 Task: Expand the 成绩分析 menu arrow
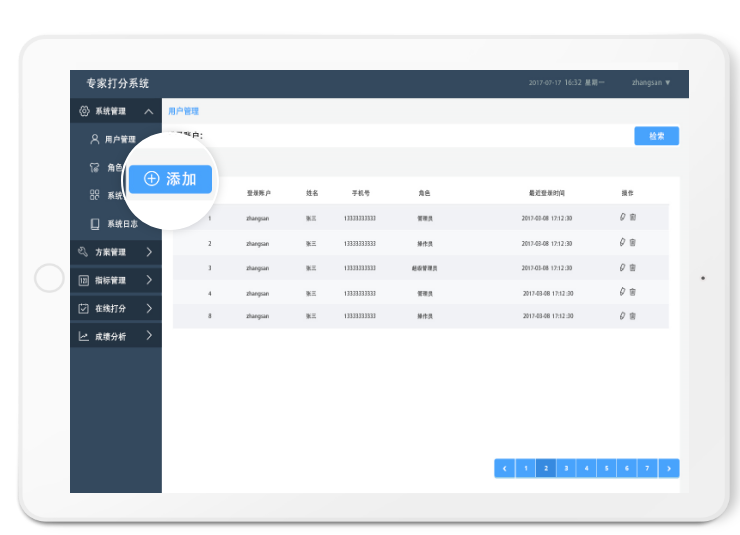pos(149,336)
